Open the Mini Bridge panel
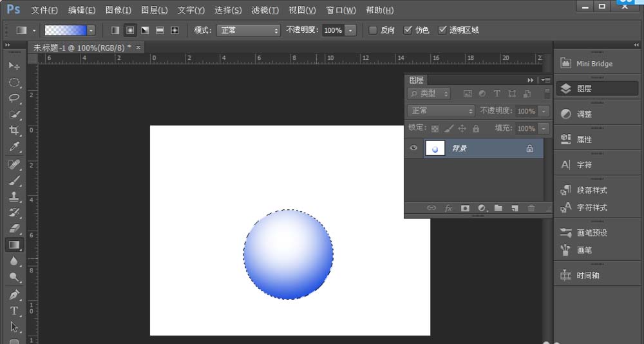Viewport: 644px width, 344px height. [x=594, y=64]
